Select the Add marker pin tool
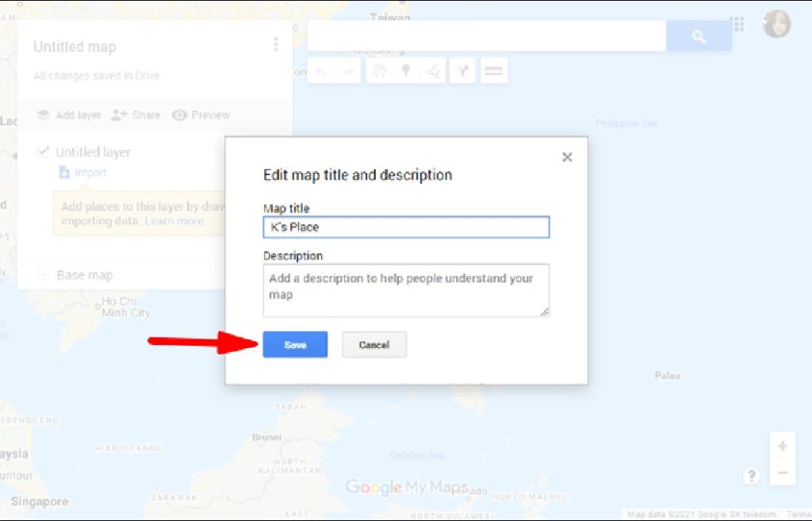 pyautogui.click(x=405, y=71)
